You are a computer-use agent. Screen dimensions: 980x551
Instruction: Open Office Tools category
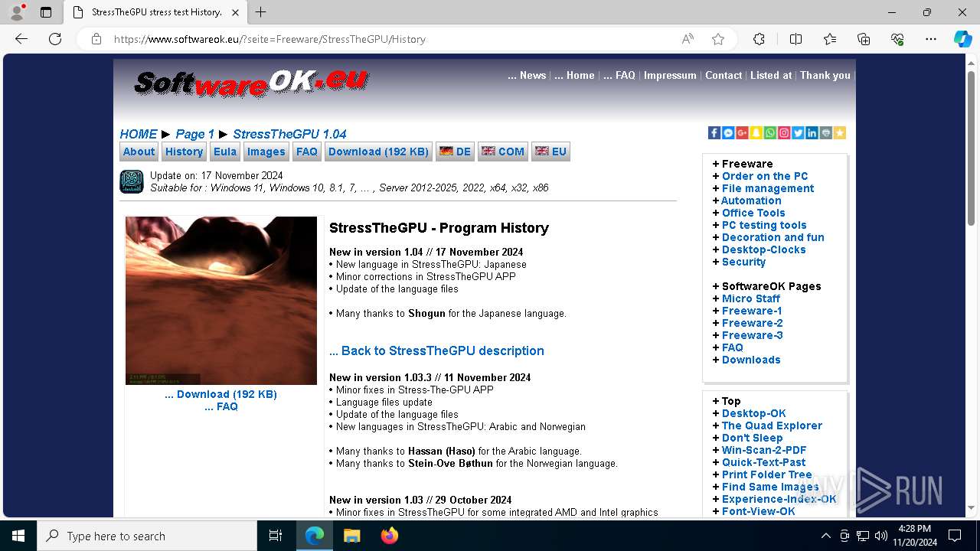point(753,213)
